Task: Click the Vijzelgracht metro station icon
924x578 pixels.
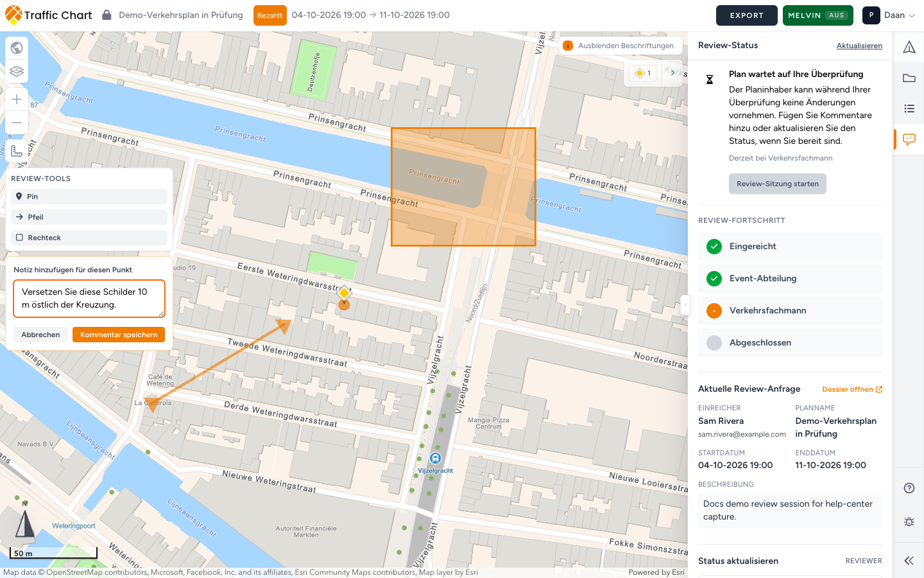Action: 436,458
